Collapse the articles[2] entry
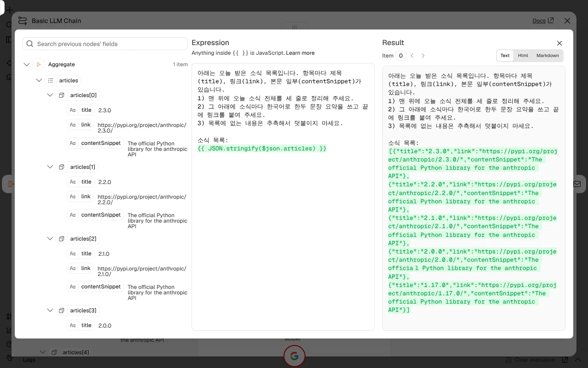588x368 pixels. (50, 239)
